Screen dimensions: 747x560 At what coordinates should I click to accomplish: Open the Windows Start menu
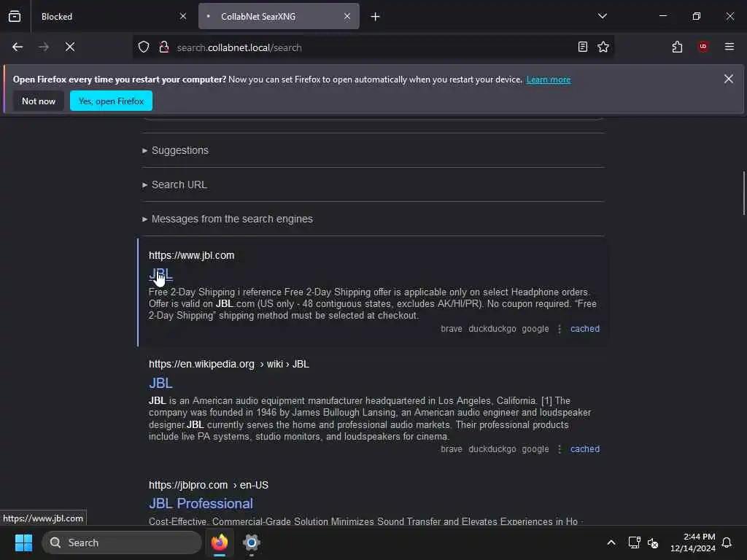(23, 542)
